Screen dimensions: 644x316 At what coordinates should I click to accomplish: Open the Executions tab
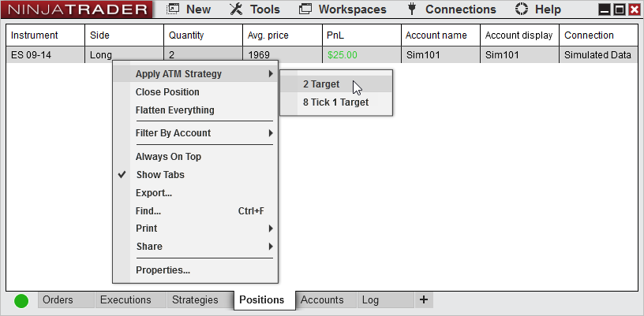point(125,300)
